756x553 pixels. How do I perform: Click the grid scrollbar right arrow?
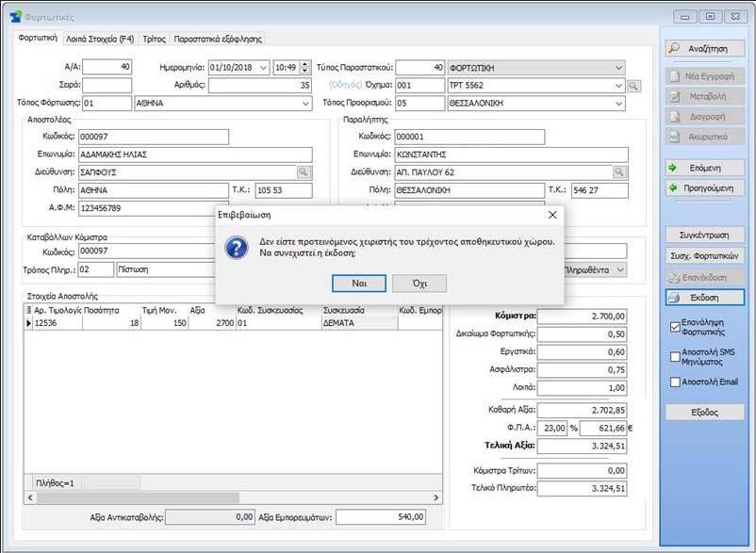pyautogui.click(x=436, y=497)
